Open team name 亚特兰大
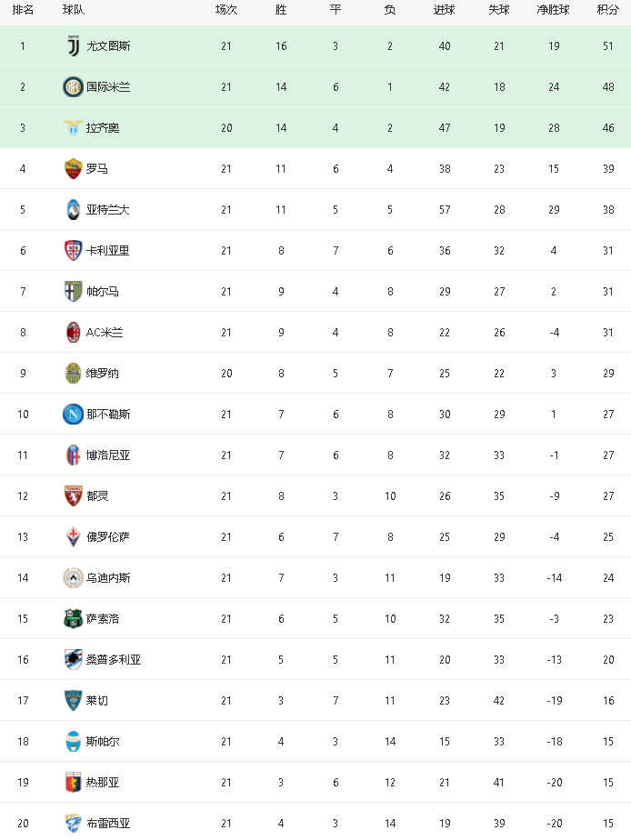Screen dimensions: 631x840 [x=107, y=210]
